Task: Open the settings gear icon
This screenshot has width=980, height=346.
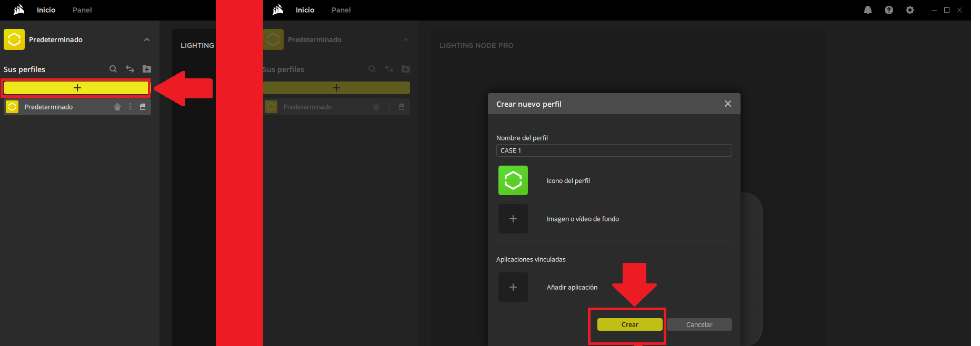Action: click(909, 10)
